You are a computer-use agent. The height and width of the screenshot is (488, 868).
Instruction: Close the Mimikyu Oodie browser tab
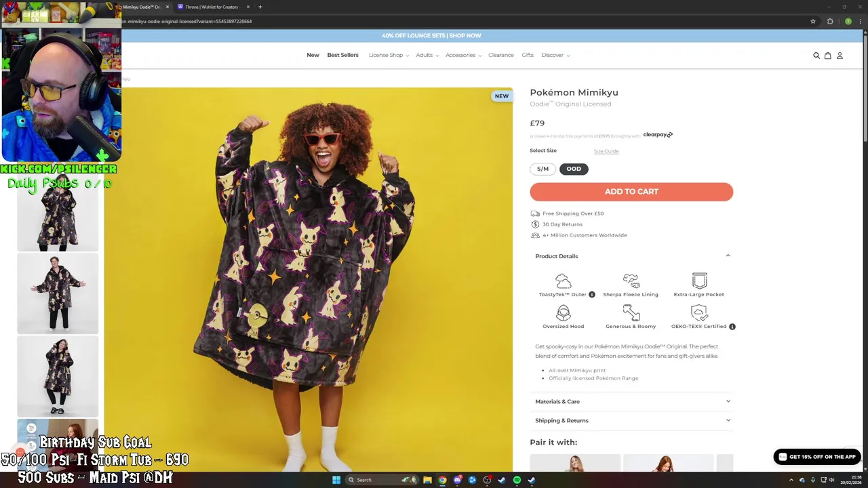point(167,7)
